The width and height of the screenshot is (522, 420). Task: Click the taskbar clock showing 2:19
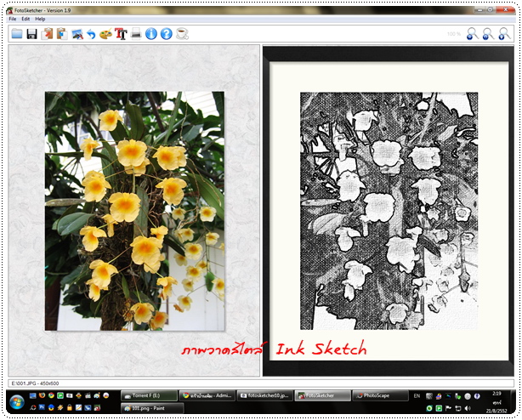496,394
